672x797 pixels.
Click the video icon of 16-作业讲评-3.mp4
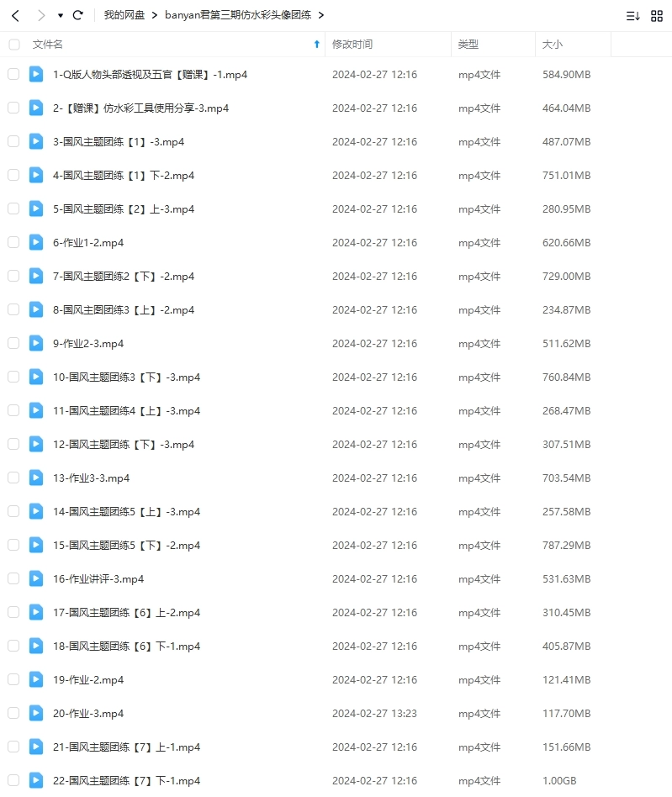(x=36, y=578)
